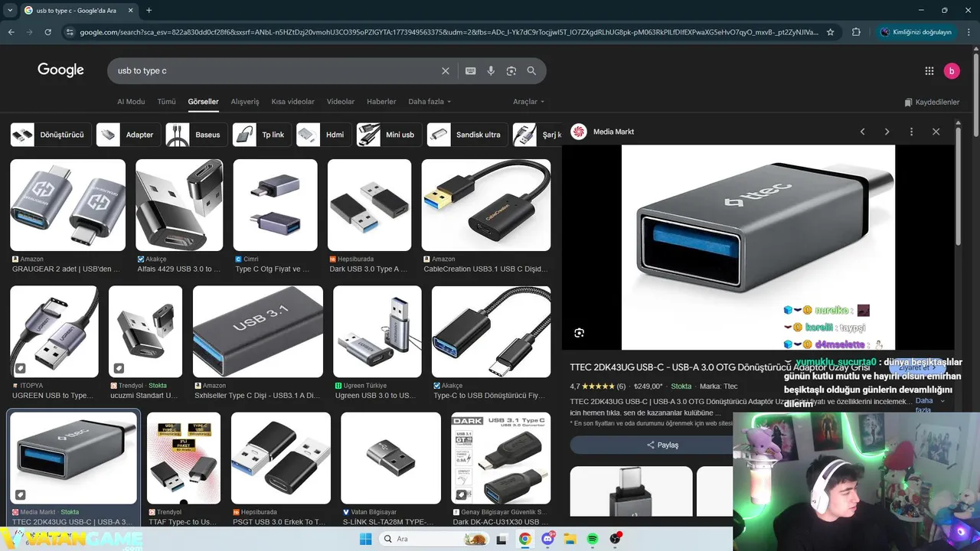Click the Google logo
Viewport: 980px width, 551px height.
tap(60, 70)
